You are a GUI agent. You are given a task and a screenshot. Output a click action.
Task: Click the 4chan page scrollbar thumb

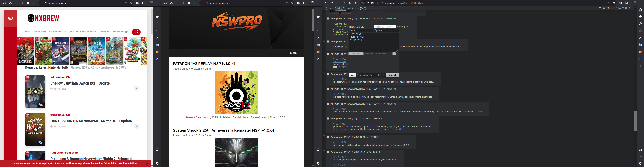click(x=635, y=121)
